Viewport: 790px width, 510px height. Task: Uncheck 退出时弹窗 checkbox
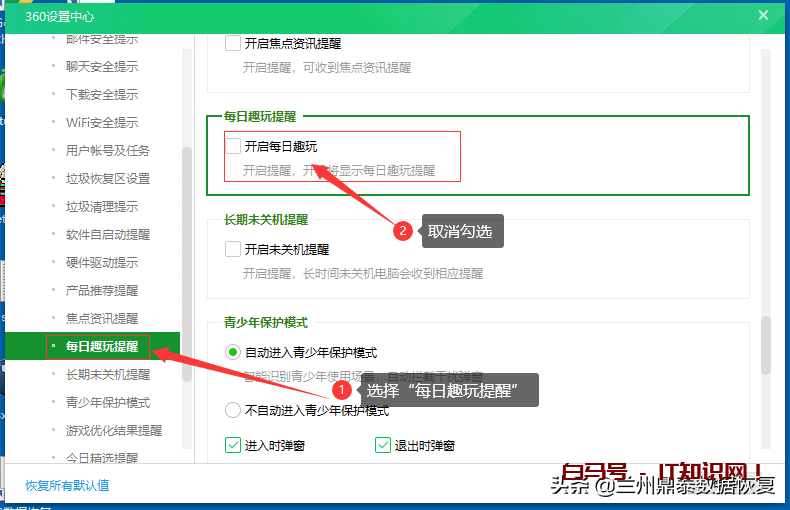click(x=383, y=445)
